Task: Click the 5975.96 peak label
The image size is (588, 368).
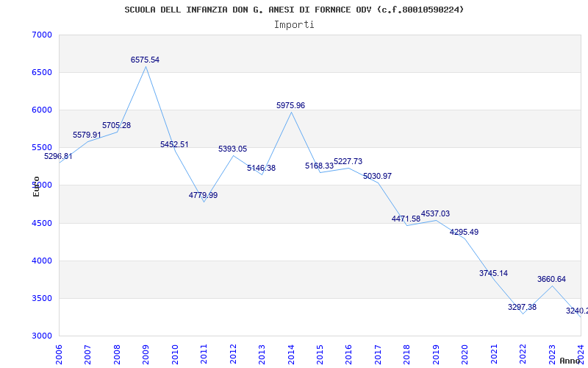Action: 290,105
